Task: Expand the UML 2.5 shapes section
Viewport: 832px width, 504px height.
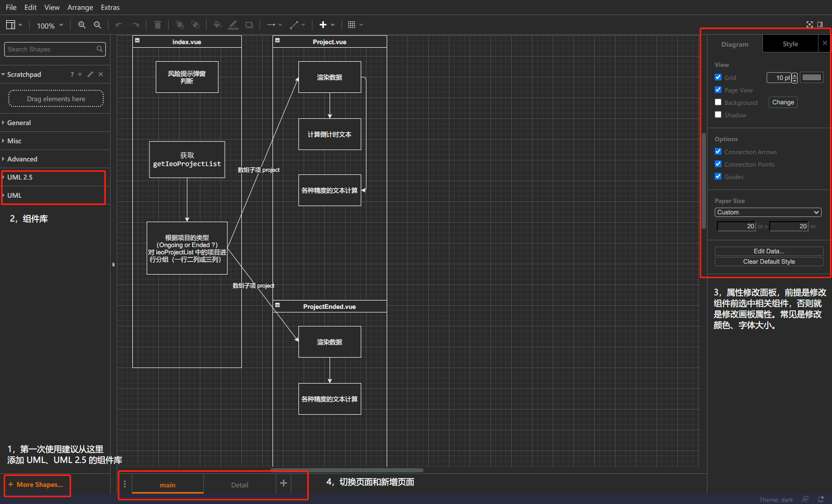Action: pos(55,178)
